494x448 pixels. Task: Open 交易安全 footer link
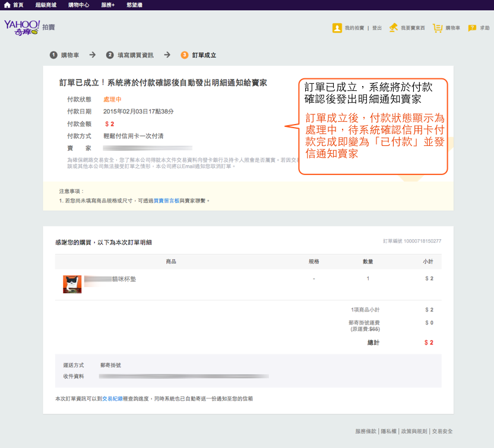tap(442, 431)
